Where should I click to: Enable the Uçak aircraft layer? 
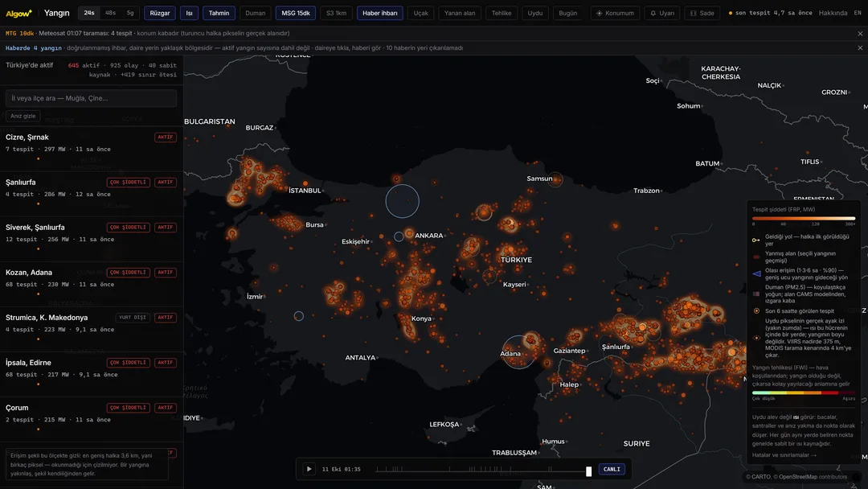click(420, 13)
